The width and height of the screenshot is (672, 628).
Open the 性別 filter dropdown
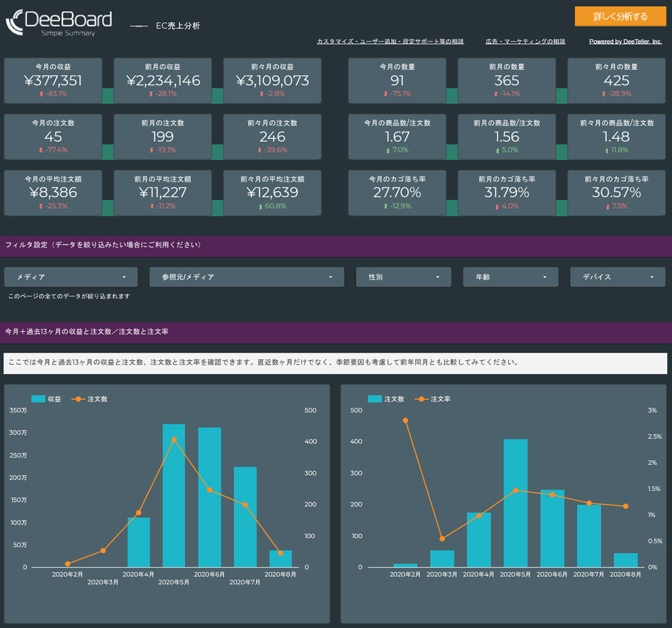pos(403,277)
